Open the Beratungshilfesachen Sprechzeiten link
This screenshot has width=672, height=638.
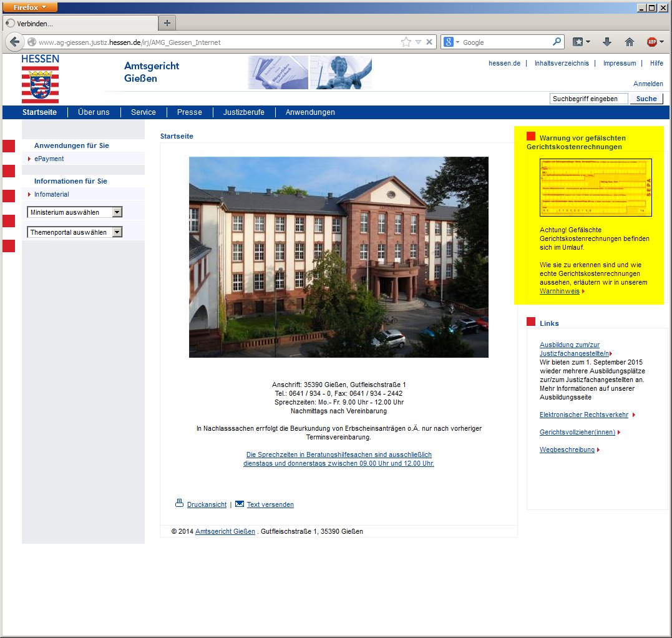coord(339,459)
